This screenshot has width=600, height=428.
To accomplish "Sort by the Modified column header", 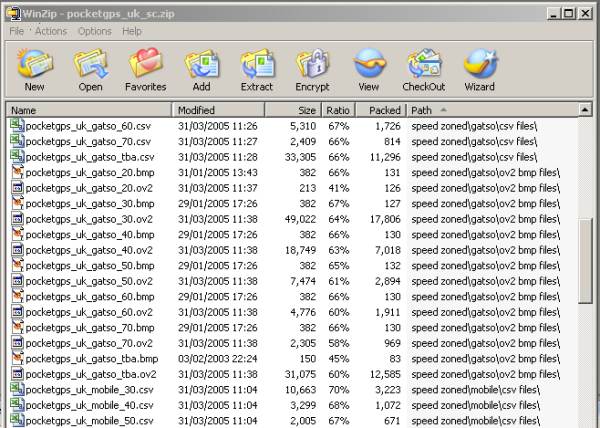I will coord(218,110).
